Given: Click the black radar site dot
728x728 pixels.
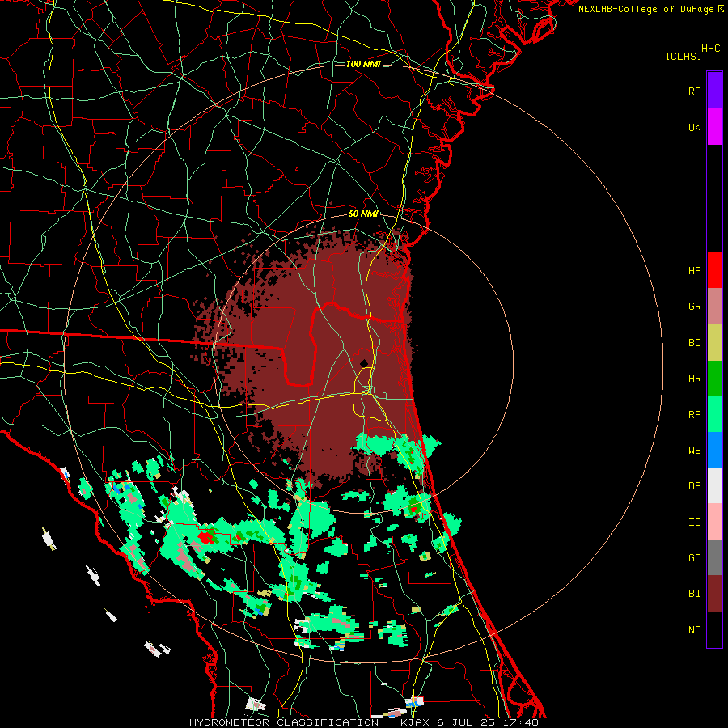Looking at the screenshot, I should click(x=364, y=363).
